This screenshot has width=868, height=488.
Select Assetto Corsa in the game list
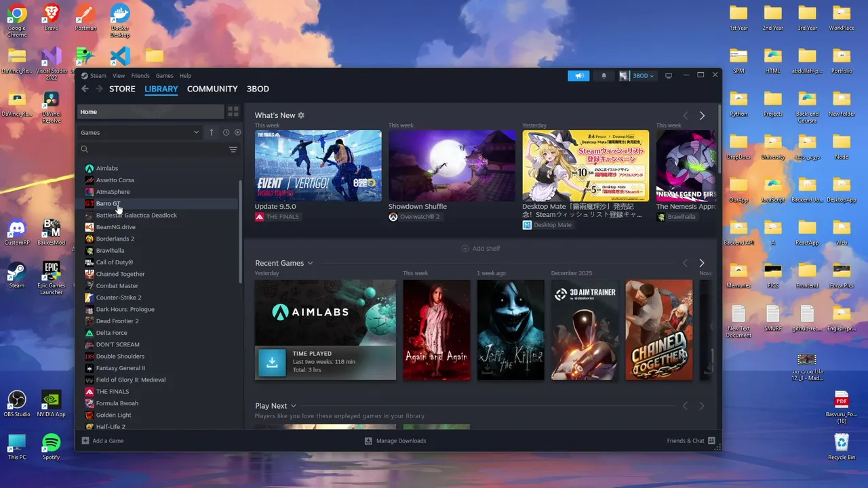click(x=160, y=180)
